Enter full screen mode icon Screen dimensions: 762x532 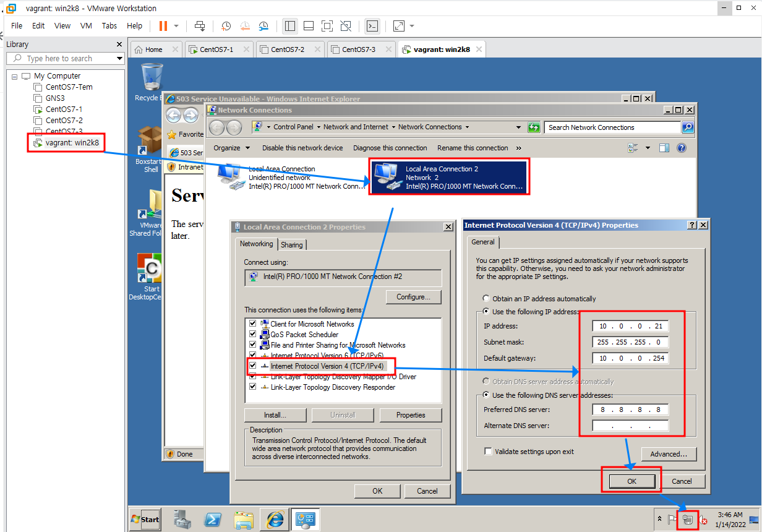pyautogui.click(x=327, y=26)
